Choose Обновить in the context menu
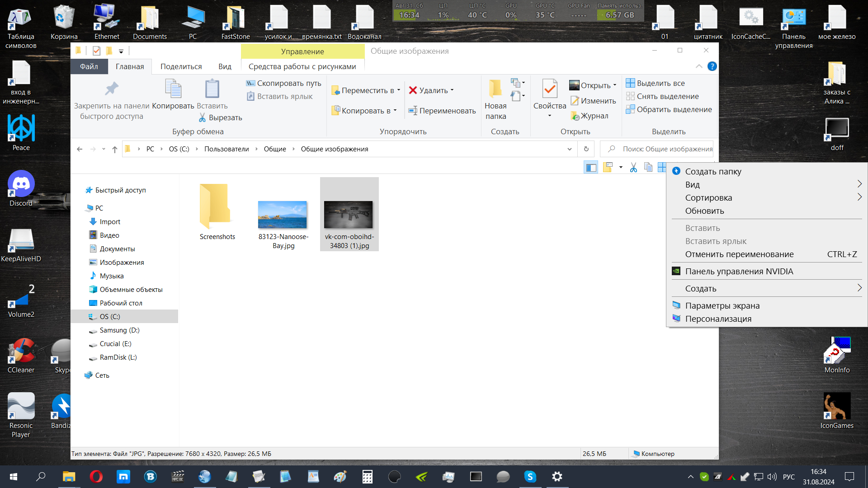Screen dimensions: 868x488 [704, 211]
